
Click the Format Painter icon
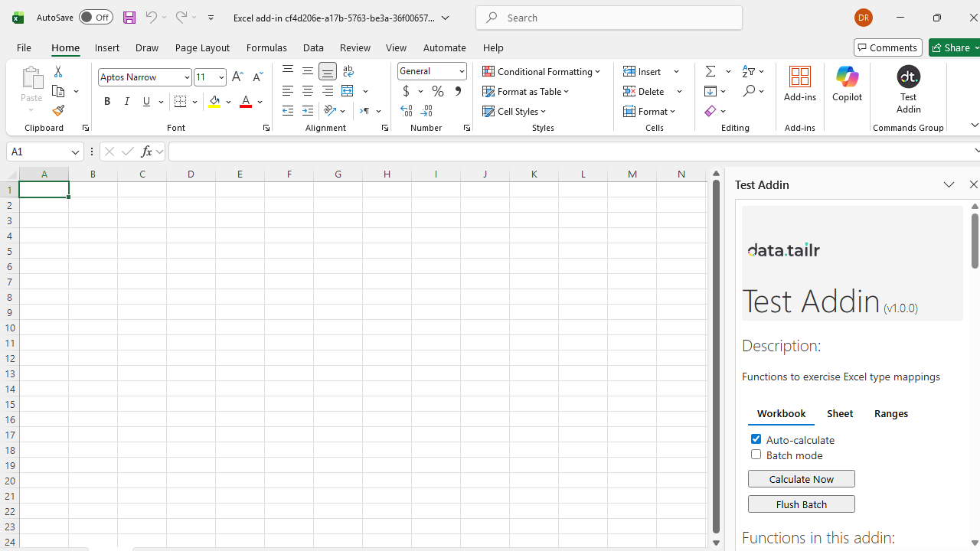pyautogui.click(x=57, y=110)
